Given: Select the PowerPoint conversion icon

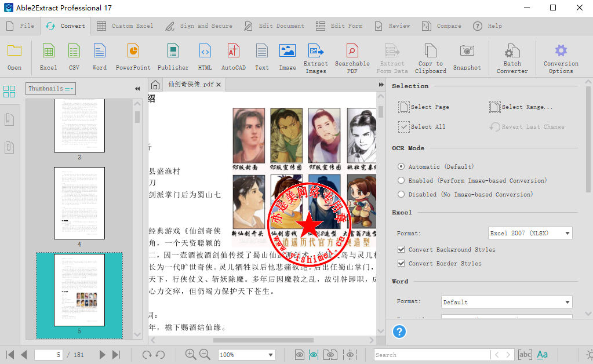Looking at the screenshot, I should pyautogui.click(x=133, y=57).
